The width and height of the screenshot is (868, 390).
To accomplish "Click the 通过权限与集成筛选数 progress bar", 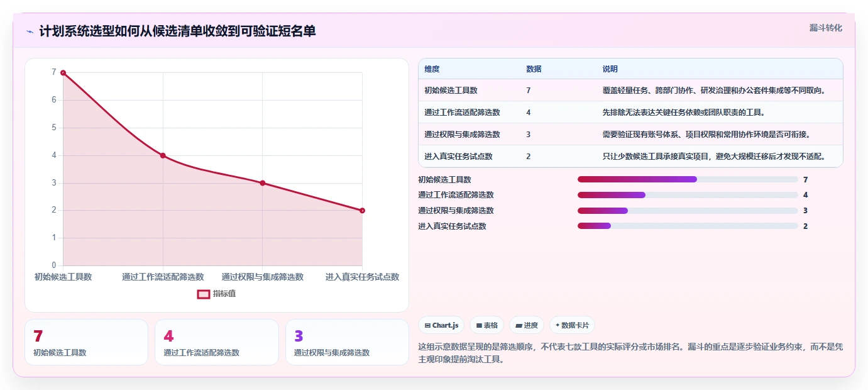I will pyautogui.click(x=688, y=210).
